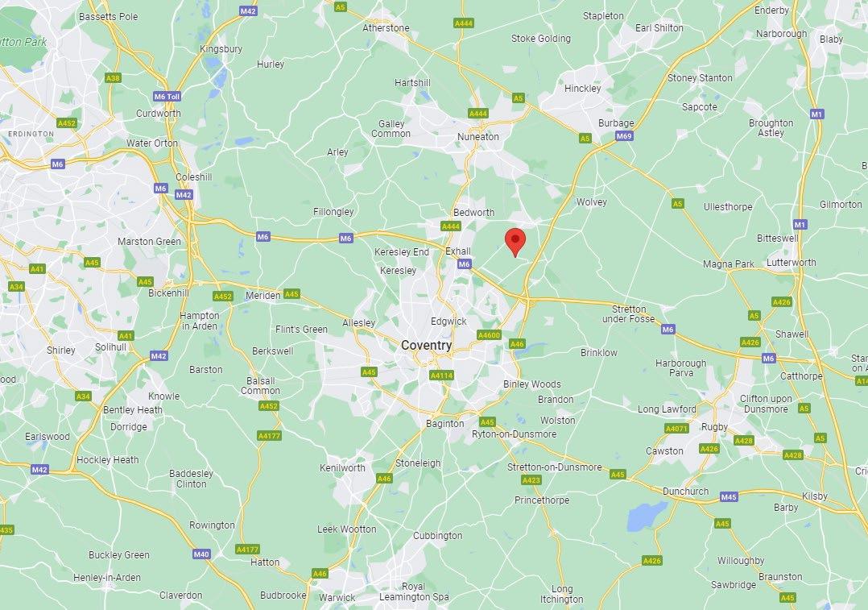
Task: Select the Nuneaton town label
Action: 478,137
